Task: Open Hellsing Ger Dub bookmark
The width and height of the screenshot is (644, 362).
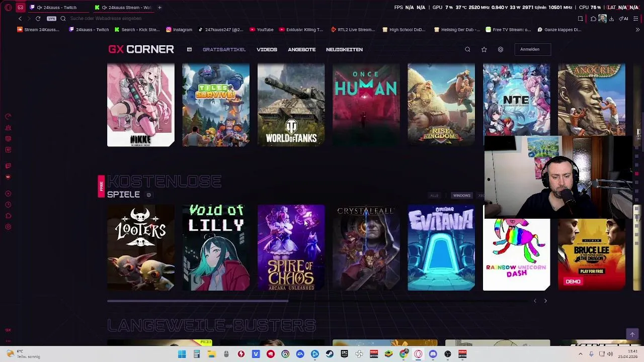Action: point(457,30)
